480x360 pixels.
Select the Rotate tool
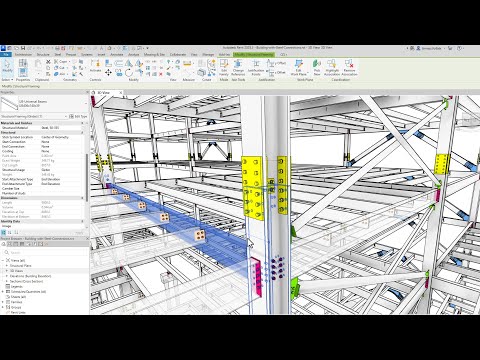click(x=129, y=72)
